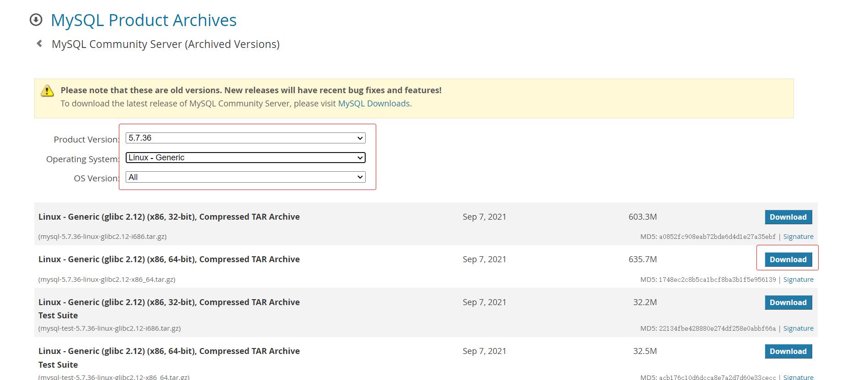Click the 'Please note that these are old versions' notice
The image size is (868, 380).
(x=251, y=90)
